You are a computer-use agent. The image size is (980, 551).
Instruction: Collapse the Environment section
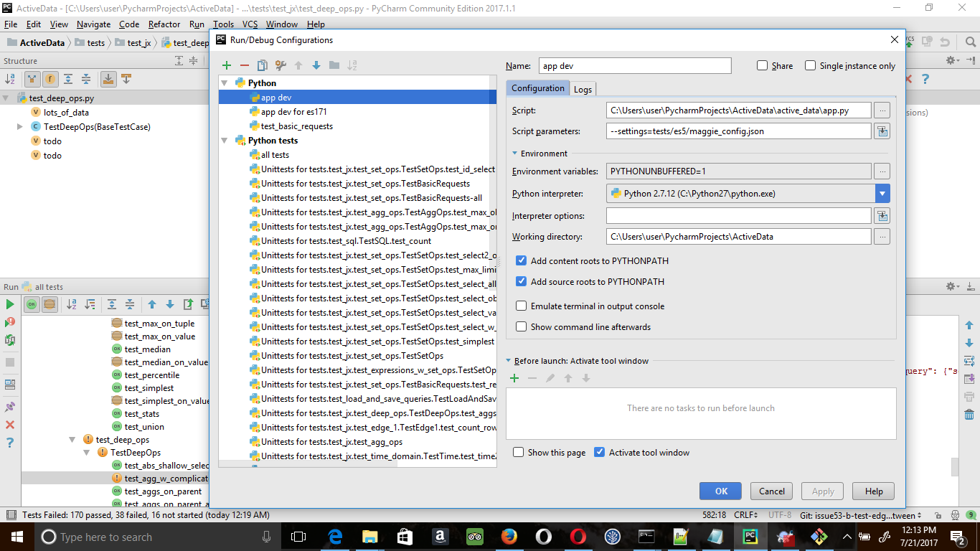(514, 154)
